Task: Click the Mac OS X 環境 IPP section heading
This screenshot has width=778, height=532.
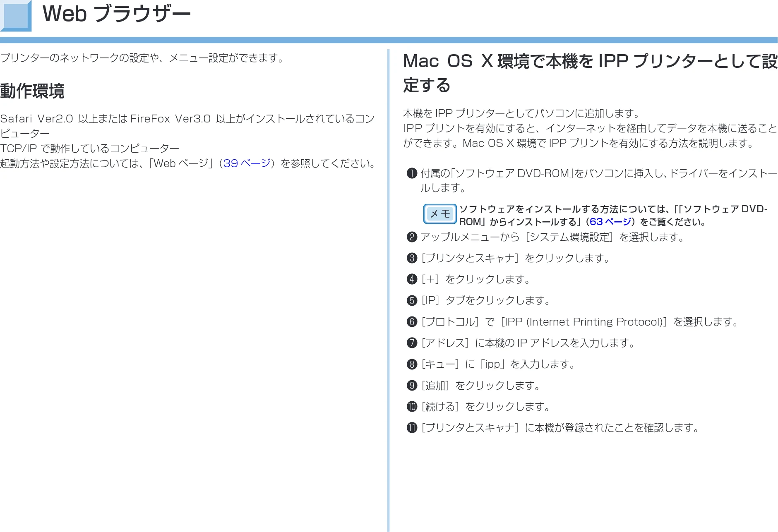Action: click(x=591, y=73)
